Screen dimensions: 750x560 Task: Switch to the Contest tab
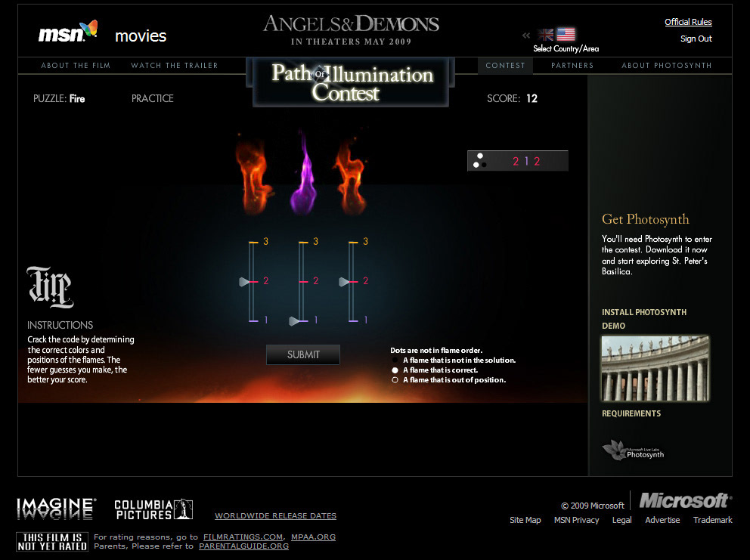pyautogui.click(x=505, y=66)
